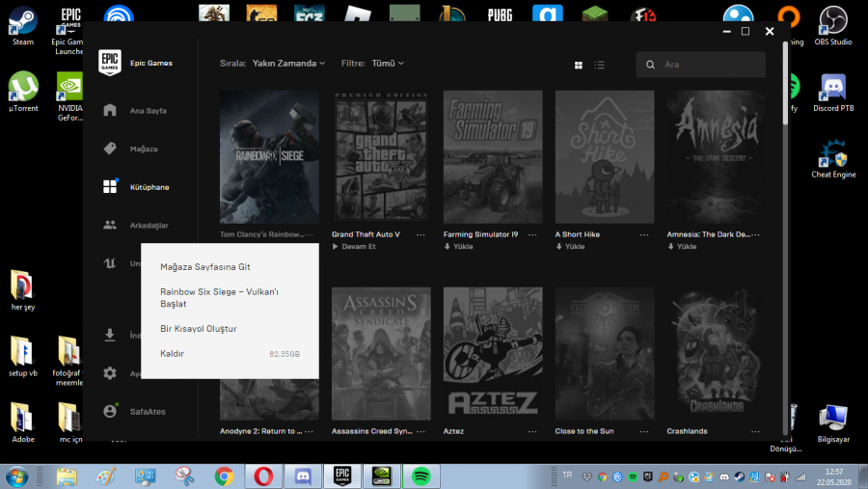Open Arkadaşlar friends icon
Image resolution: width=868 pixels, height=489 pixels.
coord(110,225)
